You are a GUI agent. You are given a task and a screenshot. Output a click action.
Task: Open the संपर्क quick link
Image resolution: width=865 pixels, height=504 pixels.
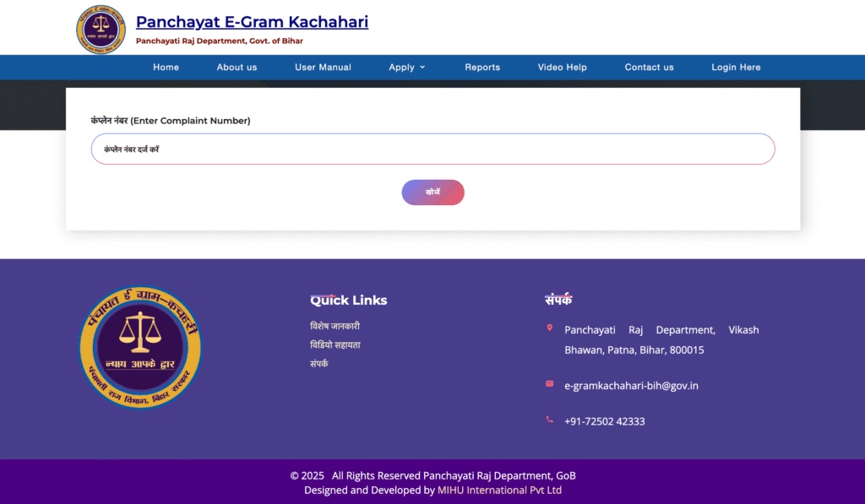pyautogui.click(x=318, y=364)
